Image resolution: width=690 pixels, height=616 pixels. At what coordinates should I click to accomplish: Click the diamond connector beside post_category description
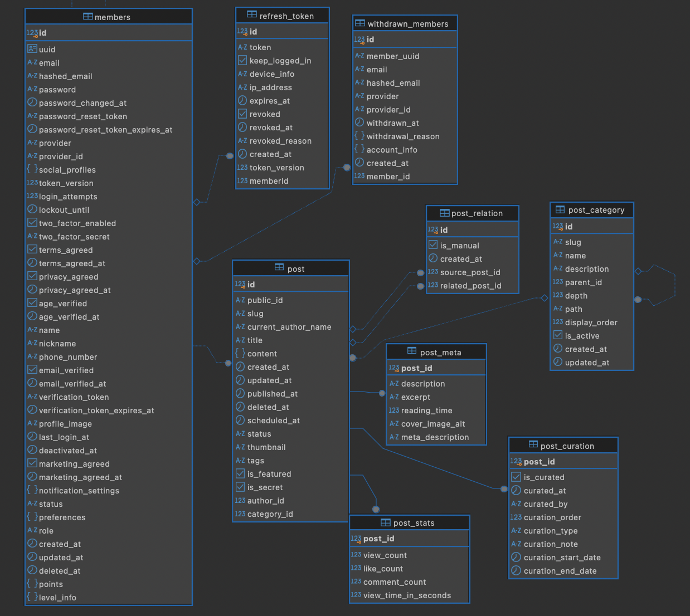point(638,271)
